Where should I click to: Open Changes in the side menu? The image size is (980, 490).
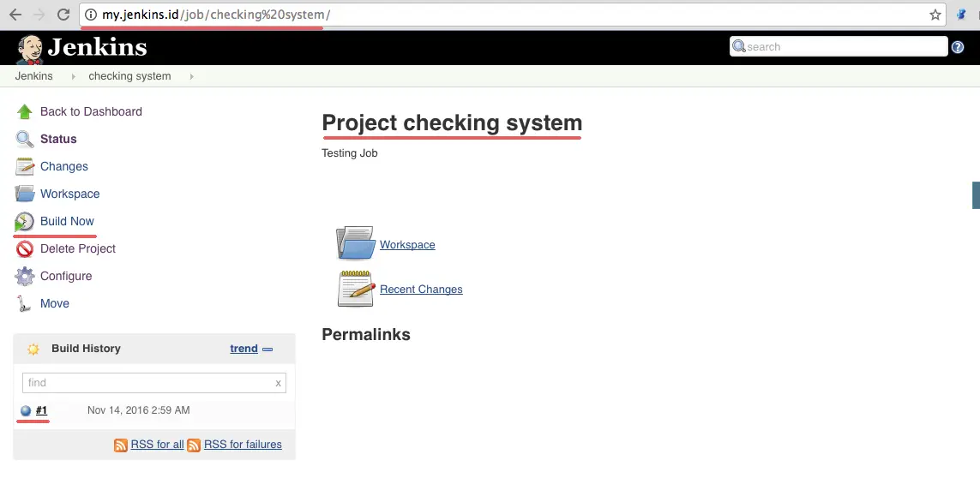[64, 167]
